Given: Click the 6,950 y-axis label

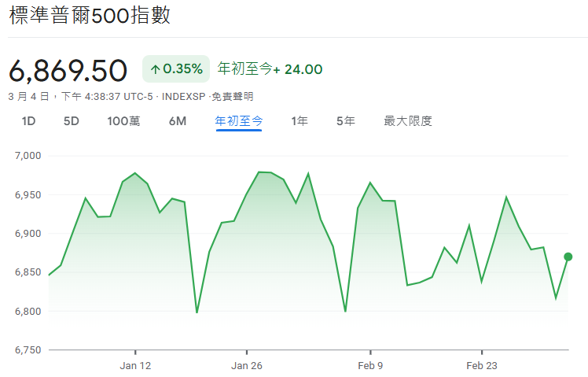Looking at the screenshot, I should click(28, 195).
